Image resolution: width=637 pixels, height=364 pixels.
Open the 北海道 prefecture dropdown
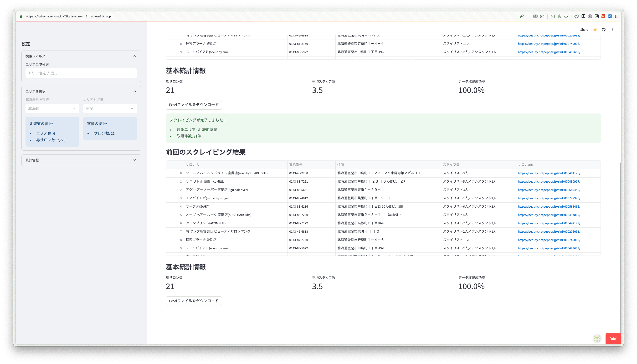[x=52, y=108]
